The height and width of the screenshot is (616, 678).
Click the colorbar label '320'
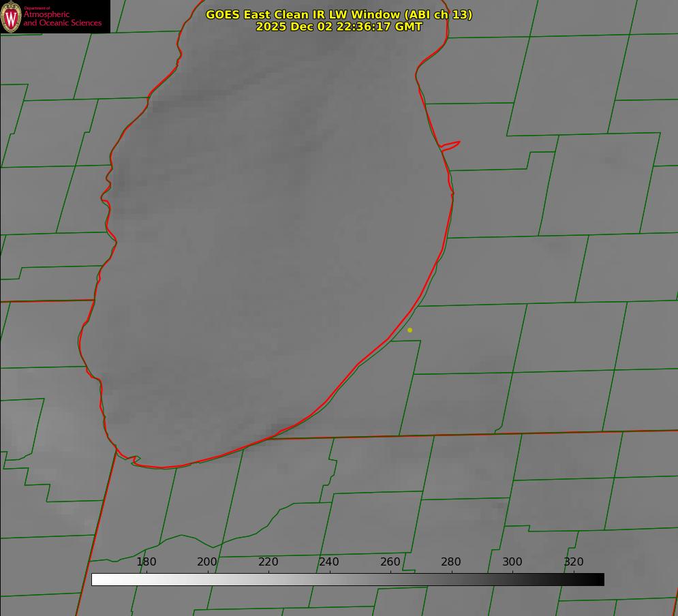[574, 561]
